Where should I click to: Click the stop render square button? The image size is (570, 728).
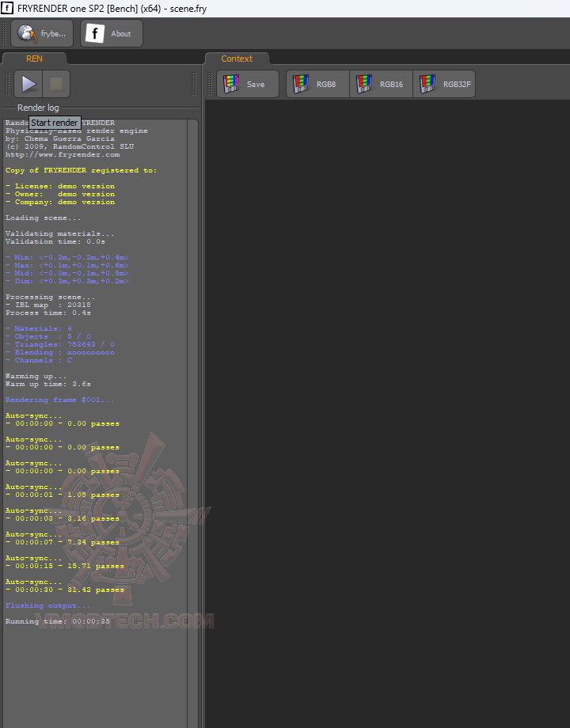pyautogui.click(x=56, y=84)
